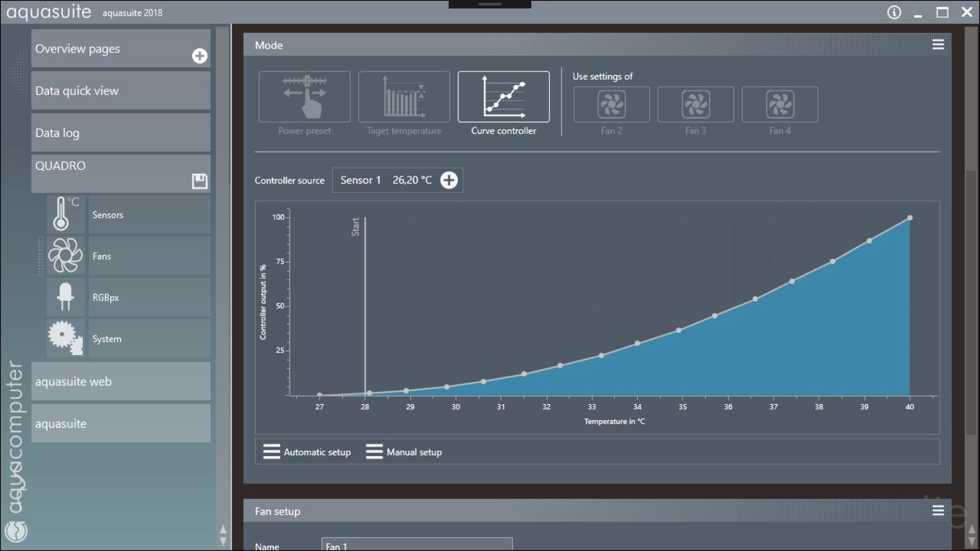Click the curve point at 27 °C

319,395
